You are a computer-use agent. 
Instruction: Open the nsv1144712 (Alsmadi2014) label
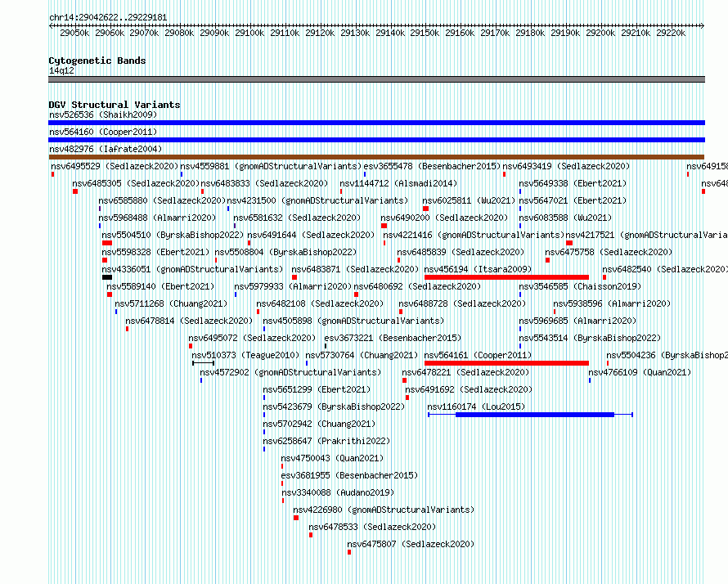tap(398, 183)
